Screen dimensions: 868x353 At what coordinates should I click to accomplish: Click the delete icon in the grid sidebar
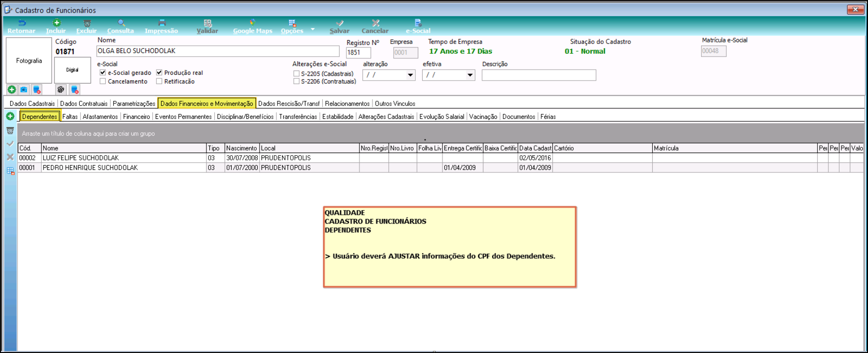10,131
